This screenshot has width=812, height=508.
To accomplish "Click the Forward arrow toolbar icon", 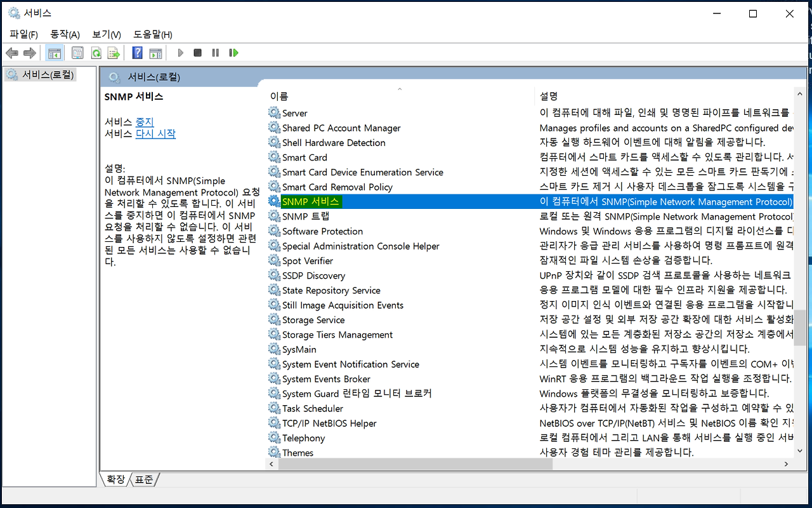I will (x=29, y=53).
